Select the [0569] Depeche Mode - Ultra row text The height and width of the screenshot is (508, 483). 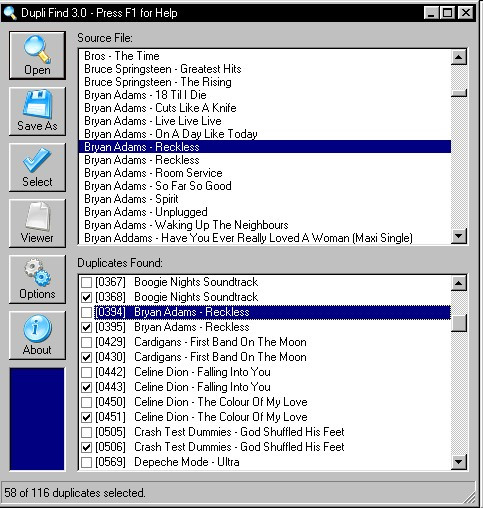click(x=167, y=462)
